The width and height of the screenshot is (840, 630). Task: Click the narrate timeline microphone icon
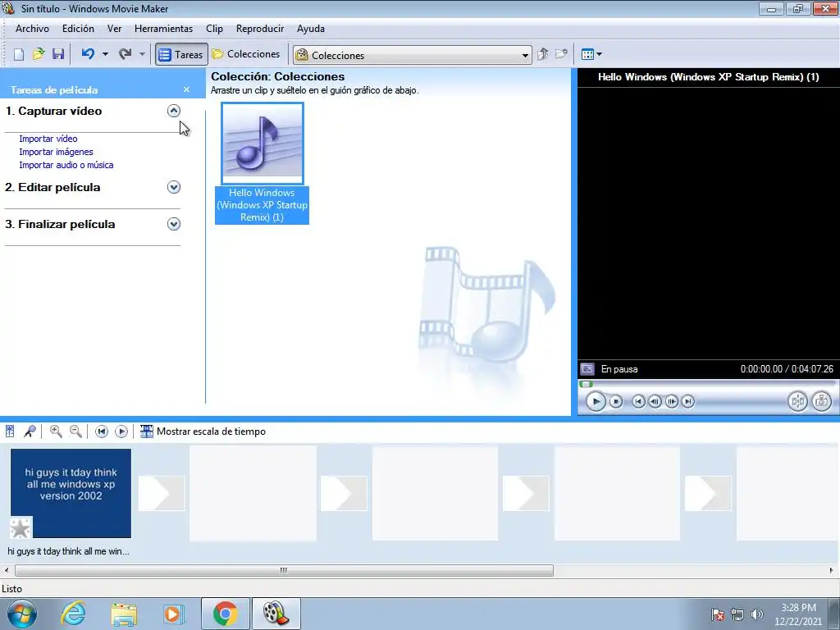pyautogui.click(x=30, y=431)
